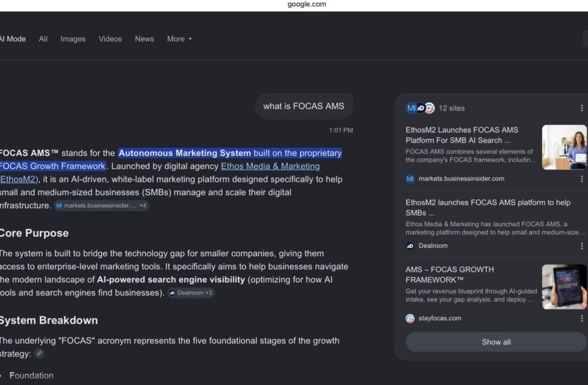
Task: Open the News tab
Action: 145,39
